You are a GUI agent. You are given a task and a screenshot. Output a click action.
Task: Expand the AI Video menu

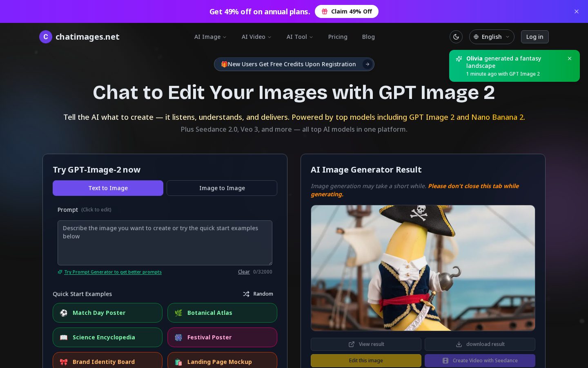point(256,37)
